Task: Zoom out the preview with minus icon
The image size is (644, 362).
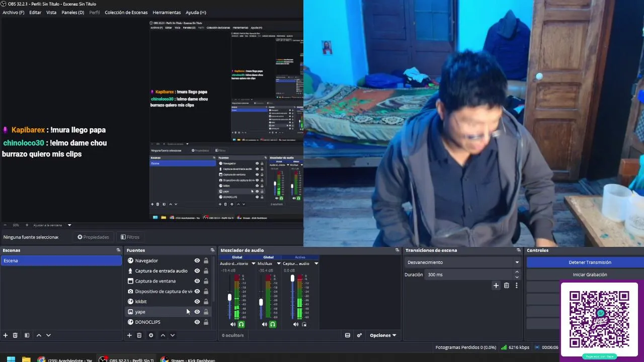Action: click(x=5, y=225)
